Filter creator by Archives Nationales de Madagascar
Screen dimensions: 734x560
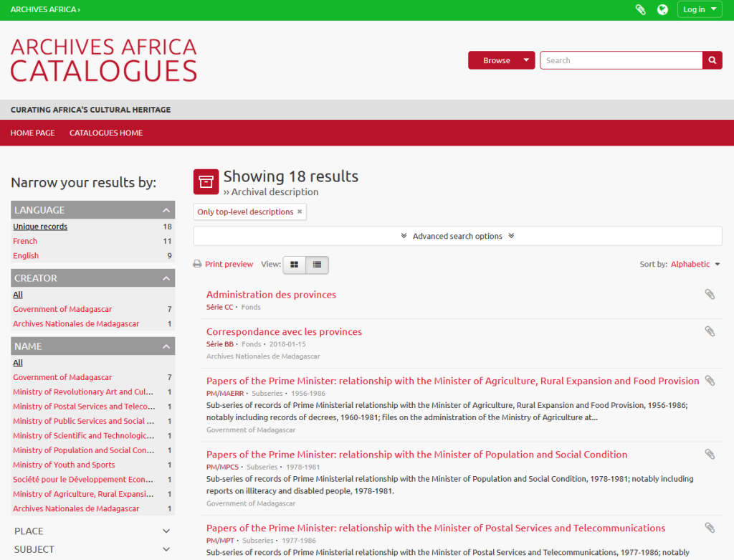pyautogui.click(x=76, y=323)
